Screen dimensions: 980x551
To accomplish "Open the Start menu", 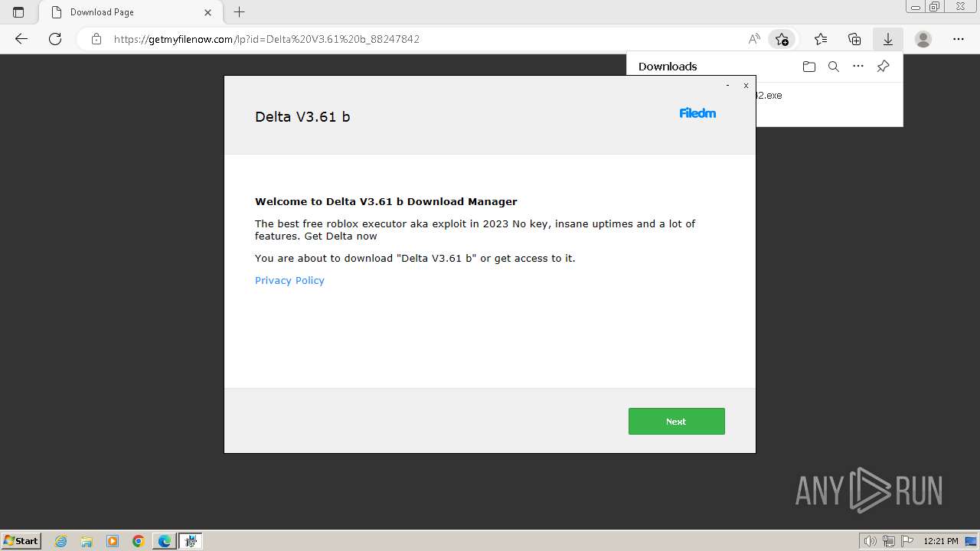I will point(21,541).
